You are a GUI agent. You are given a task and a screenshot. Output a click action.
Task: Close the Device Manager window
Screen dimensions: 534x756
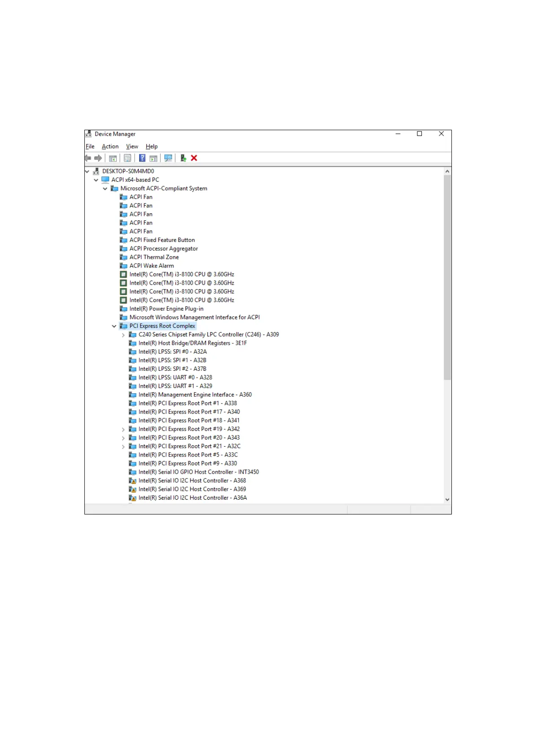pos(441,134)
